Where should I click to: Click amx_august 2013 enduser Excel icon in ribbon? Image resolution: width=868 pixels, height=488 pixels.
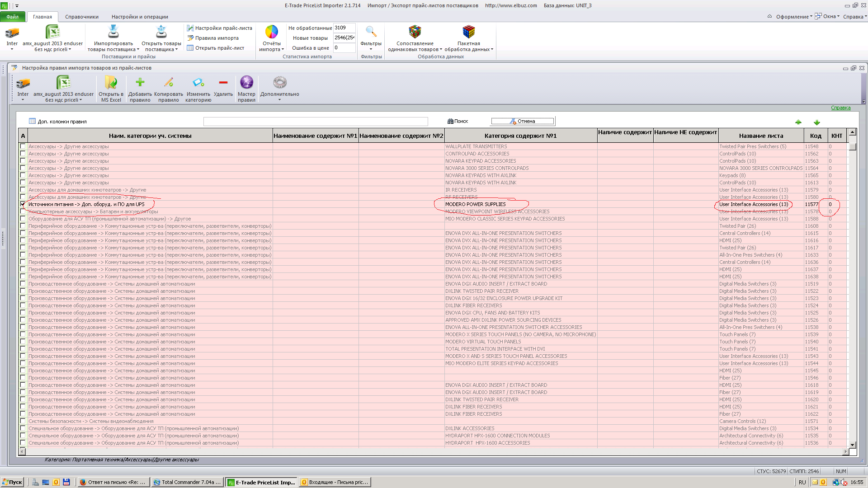pos(53,32)
